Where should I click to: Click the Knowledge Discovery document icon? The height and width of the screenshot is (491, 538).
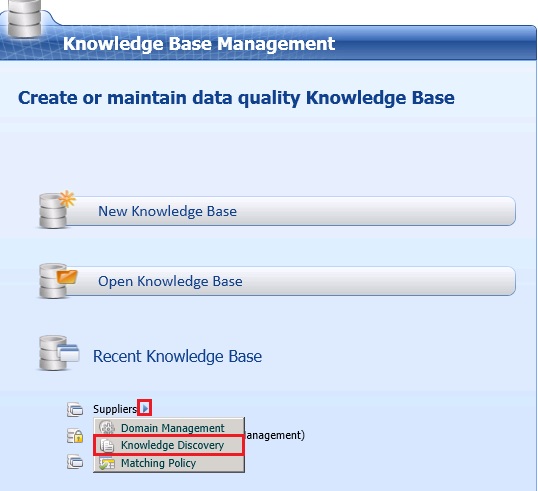(x=107, y=445)
